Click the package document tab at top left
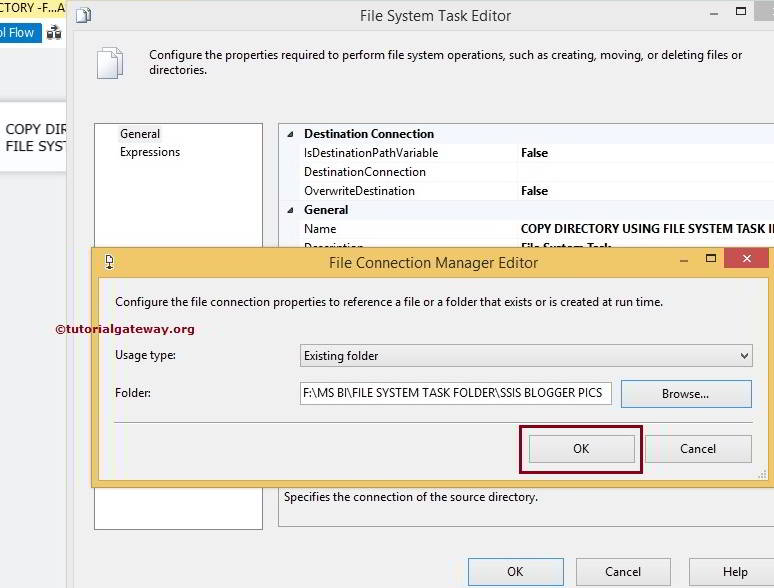774x588 pixels. (x=32, y=8)
